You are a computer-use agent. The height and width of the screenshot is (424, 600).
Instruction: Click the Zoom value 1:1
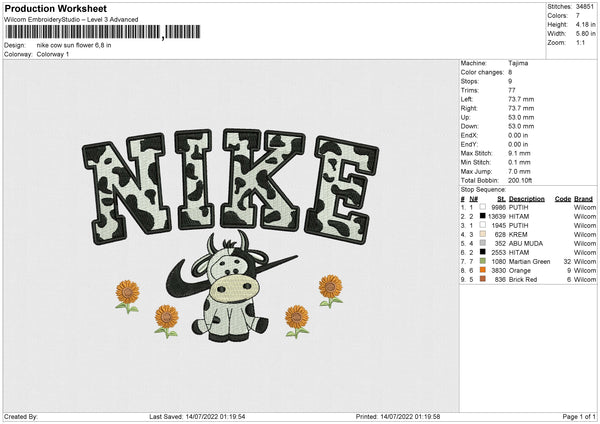point(580,42)
